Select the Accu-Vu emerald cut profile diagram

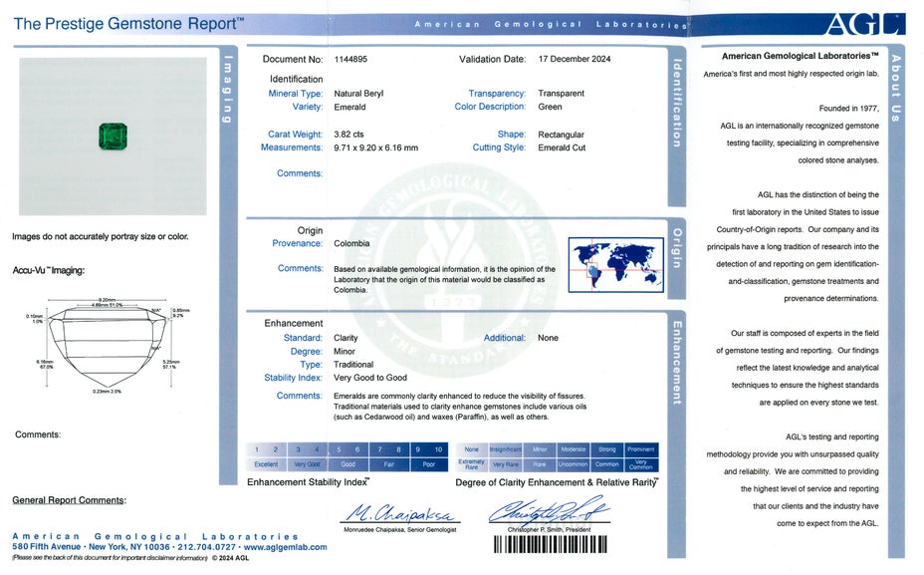click(x=108, y=346)
